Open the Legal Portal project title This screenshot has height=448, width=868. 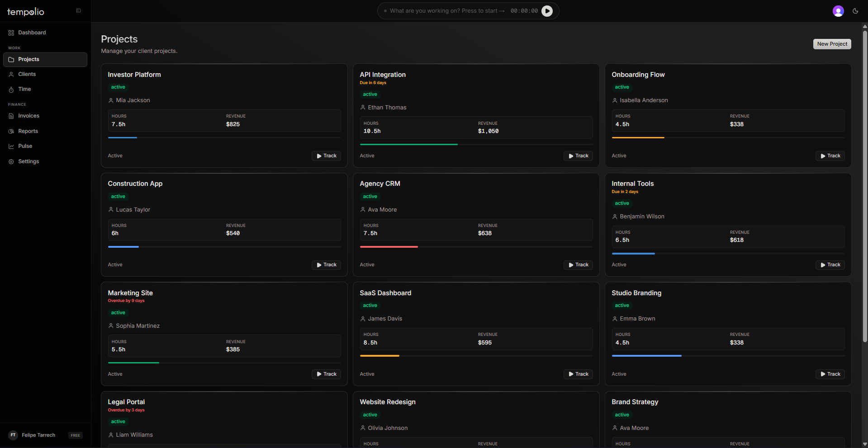pos(126,402)
